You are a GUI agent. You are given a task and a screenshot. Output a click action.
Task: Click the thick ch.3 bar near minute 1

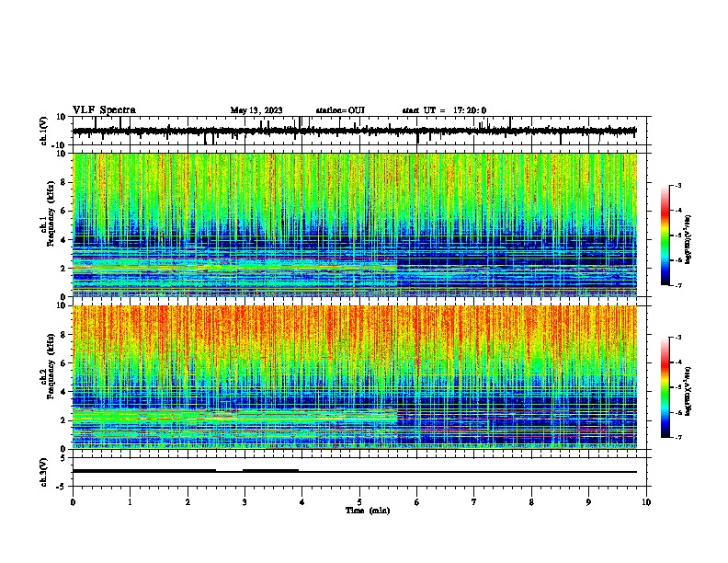point(144,471)
